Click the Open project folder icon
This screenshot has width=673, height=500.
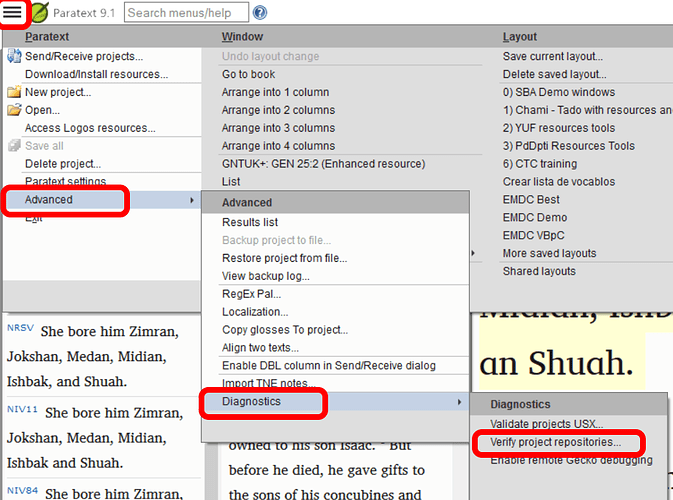coord(14,109)
